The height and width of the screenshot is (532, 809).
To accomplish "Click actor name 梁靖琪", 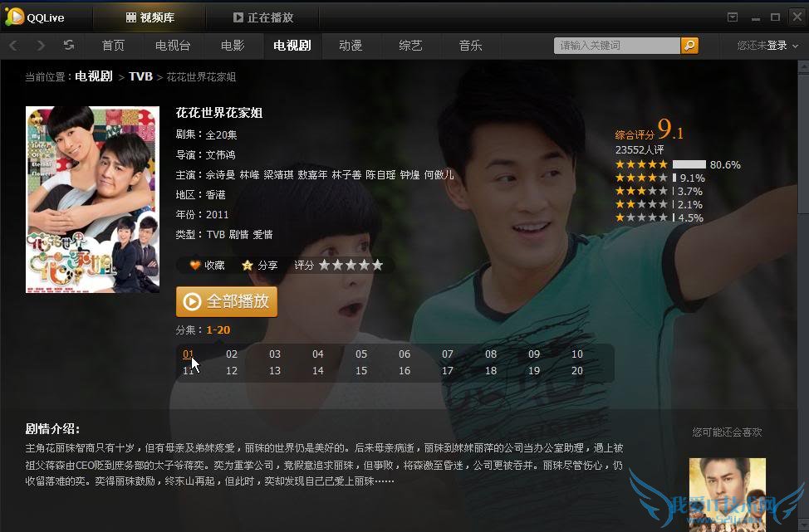I will point(278,175).
